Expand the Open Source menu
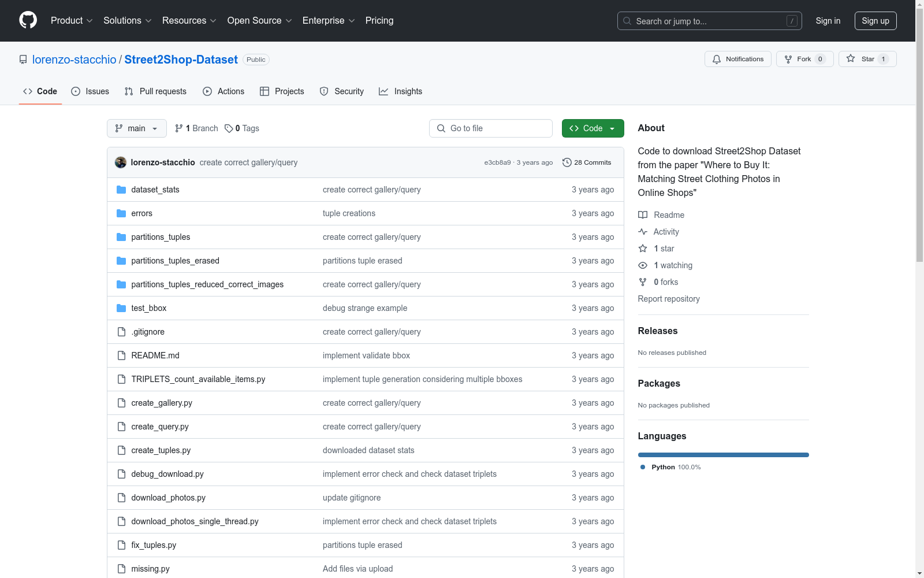Viewport: 924px width, 578px height. [260, 20]
